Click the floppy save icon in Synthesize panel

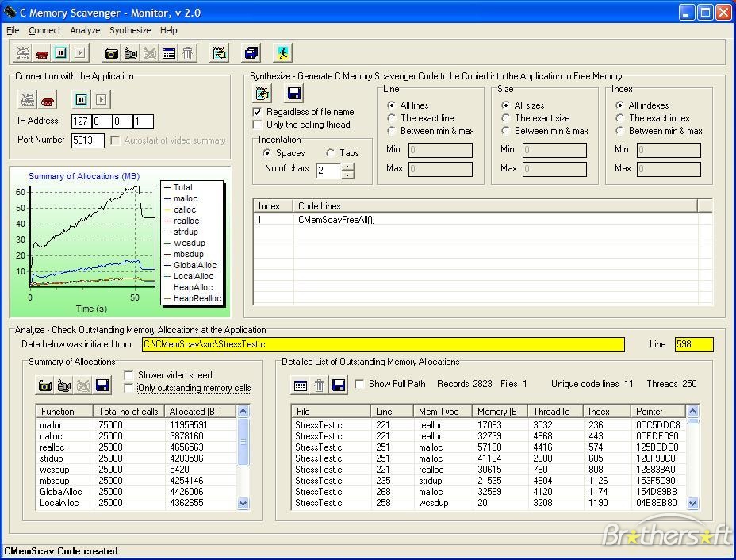click(x=294, y=94)
